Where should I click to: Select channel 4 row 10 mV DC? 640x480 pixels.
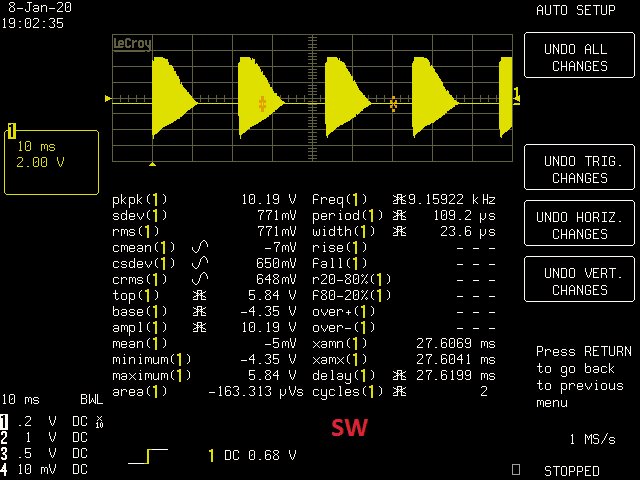44,469
